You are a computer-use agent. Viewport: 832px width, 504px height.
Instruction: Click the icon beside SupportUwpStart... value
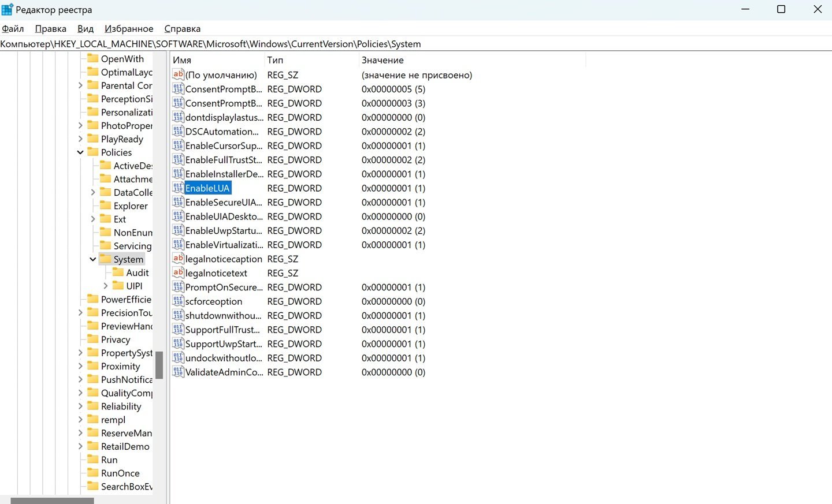point(178,344)
